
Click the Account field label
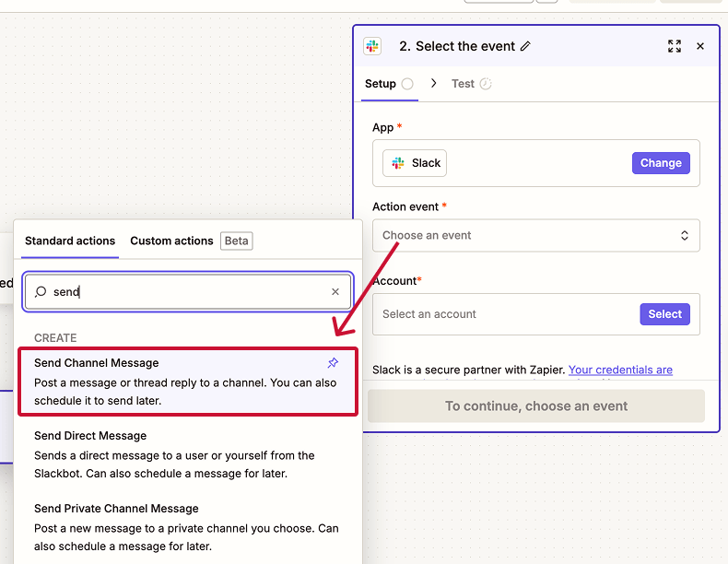(394, 281)
